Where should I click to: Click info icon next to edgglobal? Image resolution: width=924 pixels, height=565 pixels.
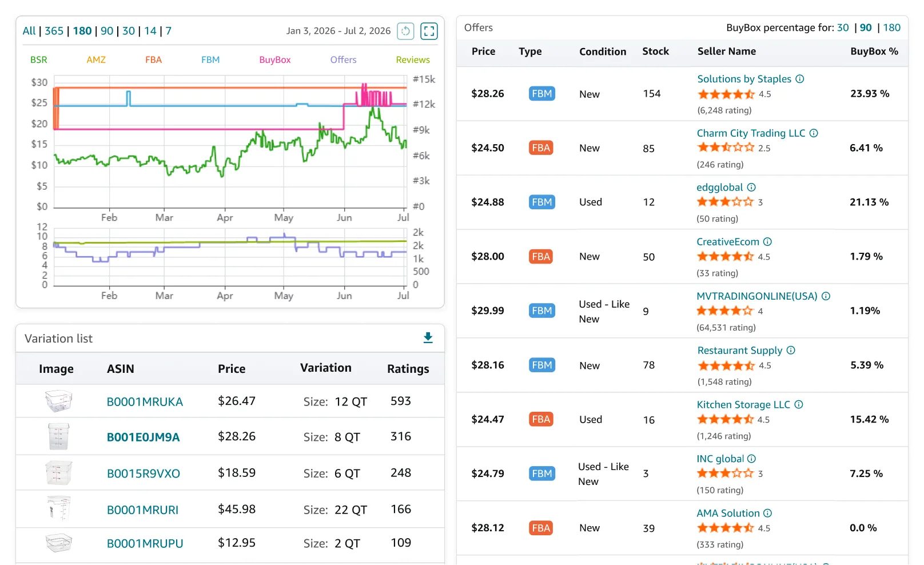[x=751, y=188]
